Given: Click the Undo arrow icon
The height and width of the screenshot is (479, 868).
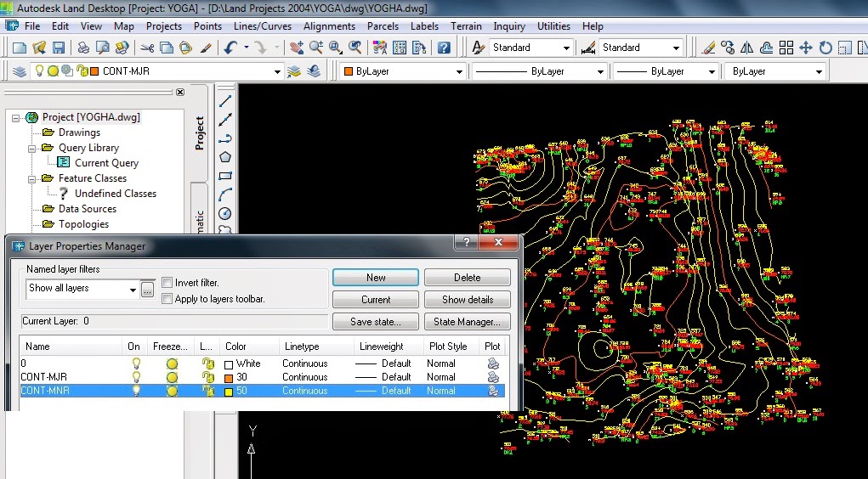Looking at the screenshot, I should 230,48.
